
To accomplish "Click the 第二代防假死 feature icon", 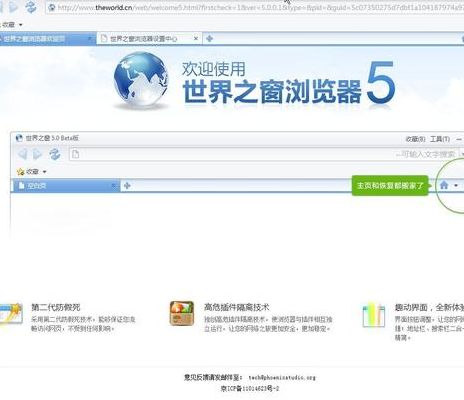I will 11,315.
